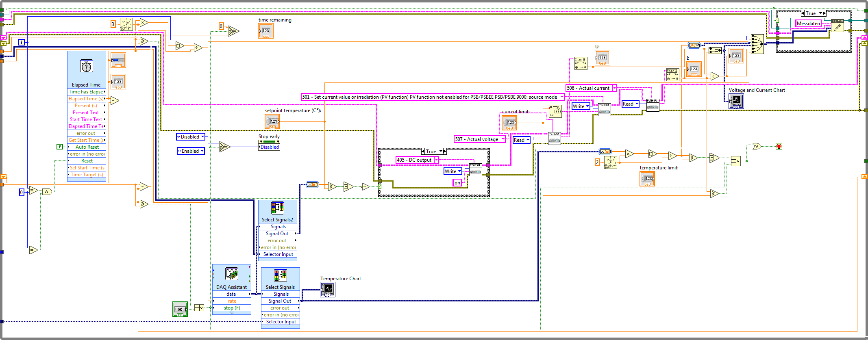Screen dimensions: 868x340
Task: Select the 'Present Text' output row
Action: click(87, 113)
